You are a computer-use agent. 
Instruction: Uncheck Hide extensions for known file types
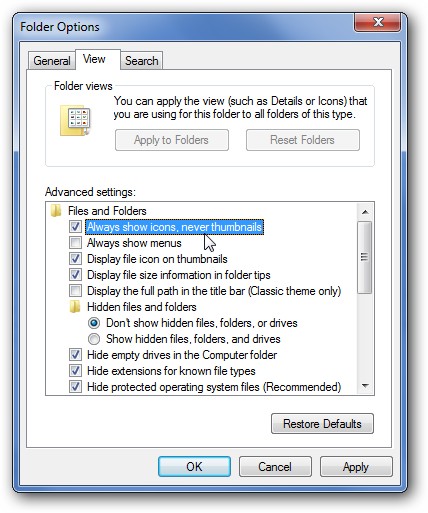point(75,371)
